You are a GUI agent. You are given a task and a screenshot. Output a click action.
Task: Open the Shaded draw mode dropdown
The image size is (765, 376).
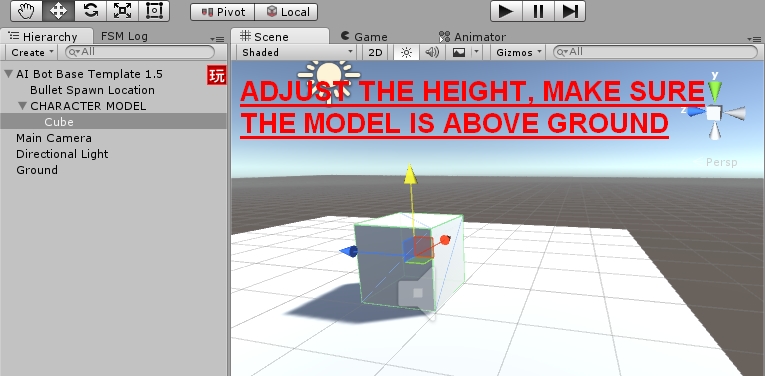[x=297, y=52]
